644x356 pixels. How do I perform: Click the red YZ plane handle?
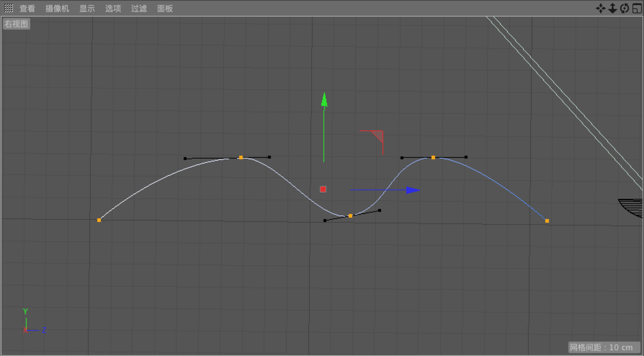pos(377,137)
